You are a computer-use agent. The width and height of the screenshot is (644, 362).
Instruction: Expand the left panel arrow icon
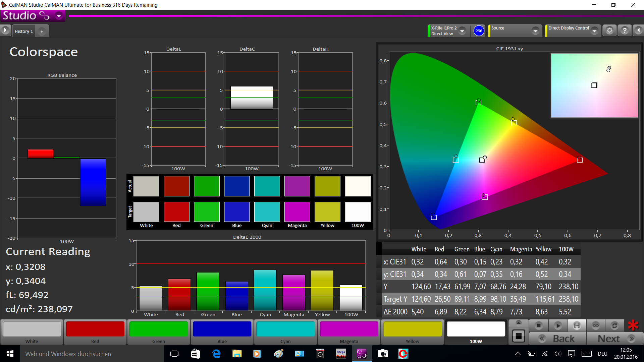coord(5,31)
